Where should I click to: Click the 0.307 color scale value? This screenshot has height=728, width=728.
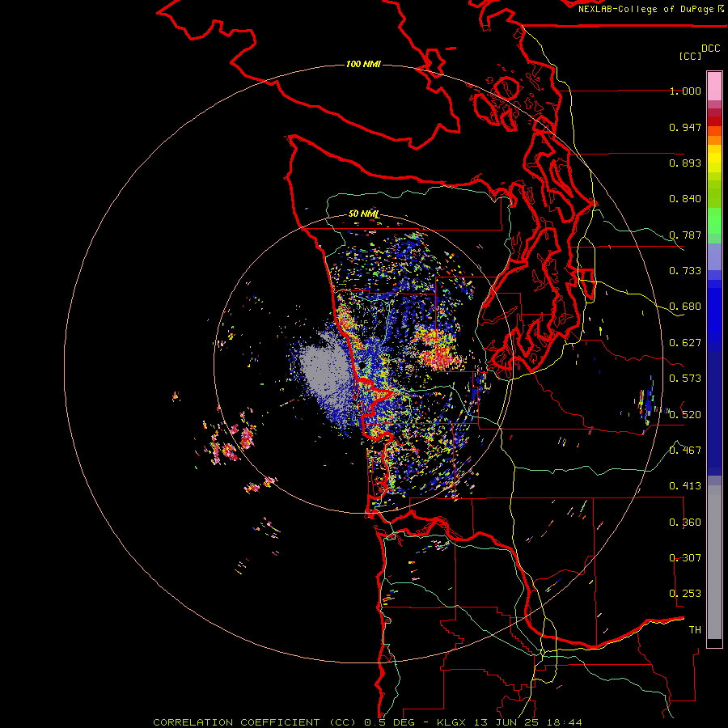685,558
